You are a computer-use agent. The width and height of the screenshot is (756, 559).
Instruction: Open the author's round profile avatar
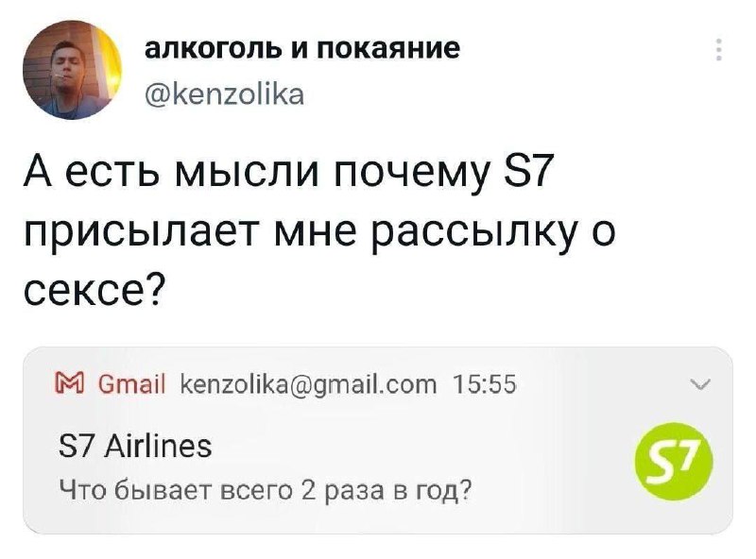click(x=73, y=70)
